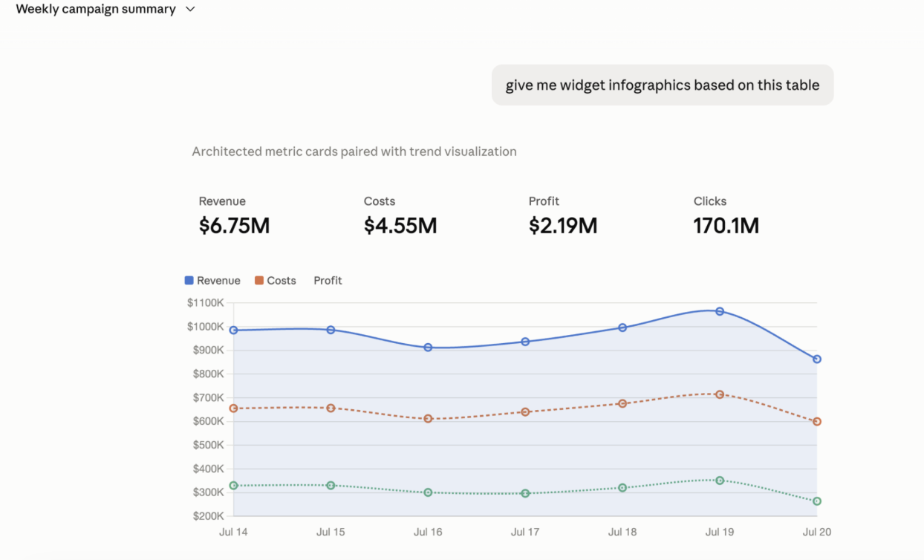Screen dimensions: 924x560
Task: Click the 'Architected metric cards' thought summary
Action: (354, 152)
